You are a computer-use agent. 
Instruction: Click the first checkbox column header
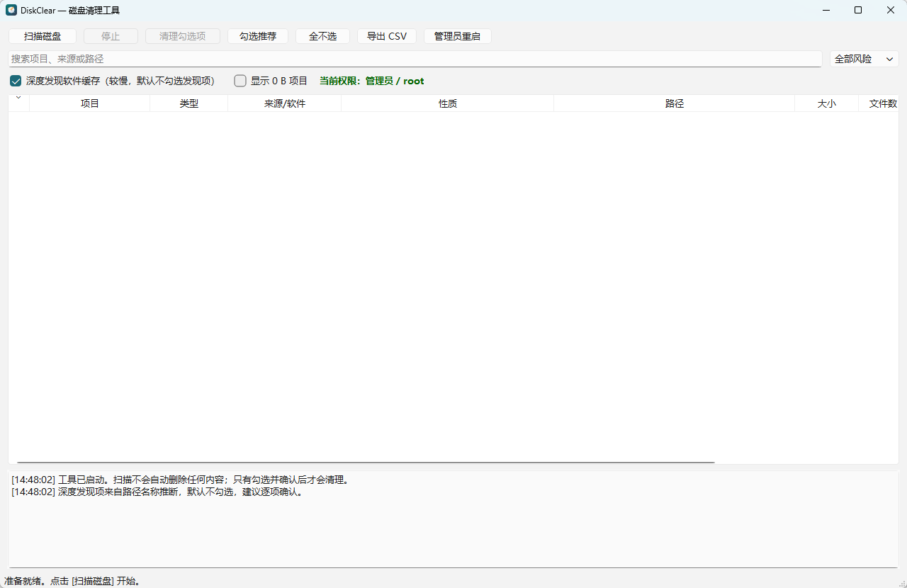point(19,103)
